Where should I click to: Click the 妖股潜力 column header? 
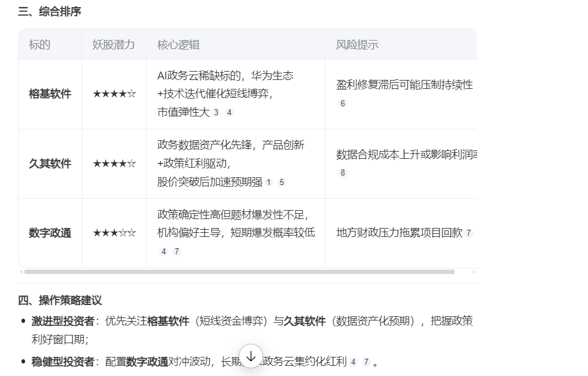[114, 45]
